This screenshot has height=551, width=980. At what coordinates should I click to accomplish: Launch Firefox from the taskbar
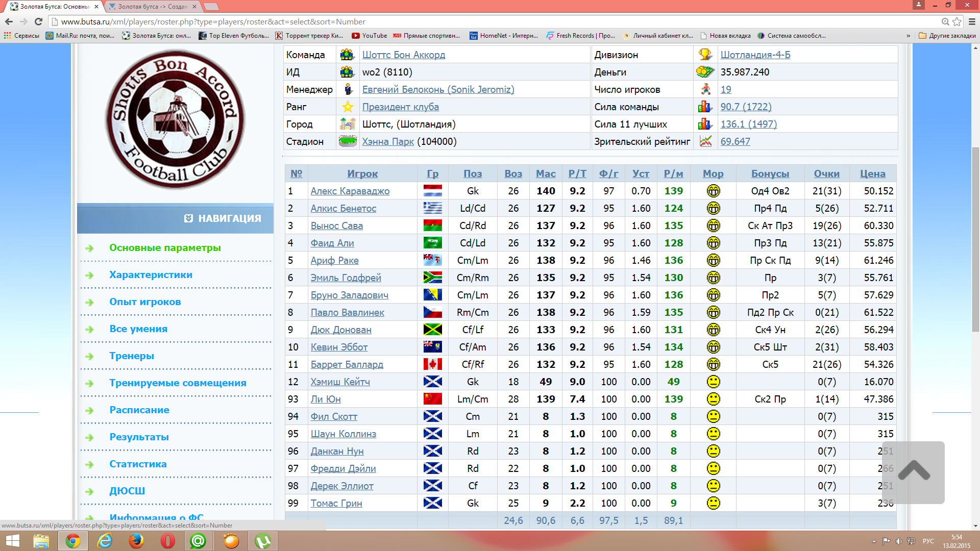tap(136, 541)
